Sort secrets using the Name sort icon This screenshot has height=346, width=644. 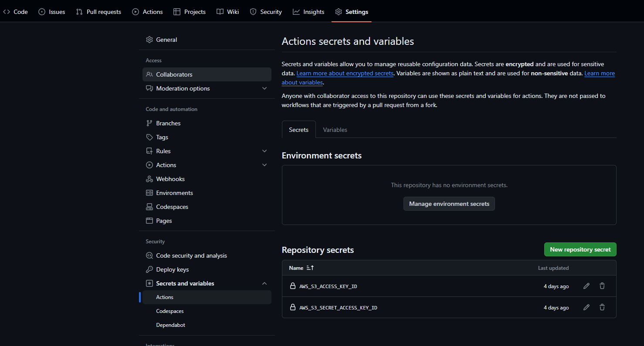[x=310, y=268]
